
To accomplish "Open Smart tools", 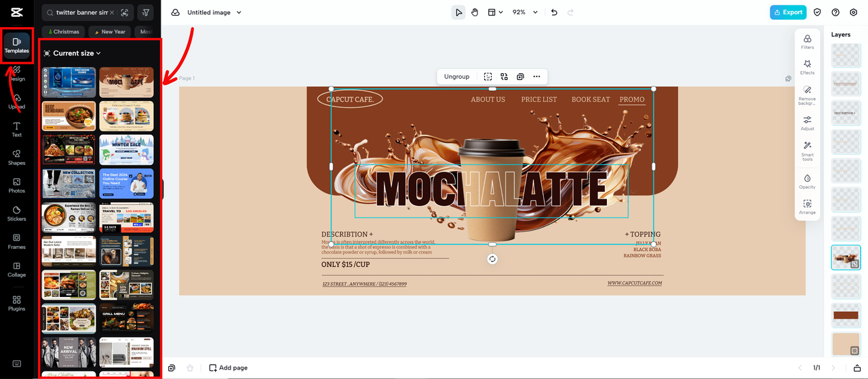I will (x=807, y=151).
